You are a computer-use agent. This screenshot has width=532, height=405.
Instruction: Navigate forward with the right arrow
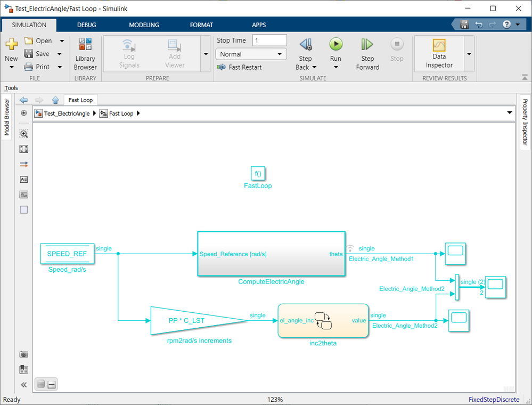tap(39, 100)
